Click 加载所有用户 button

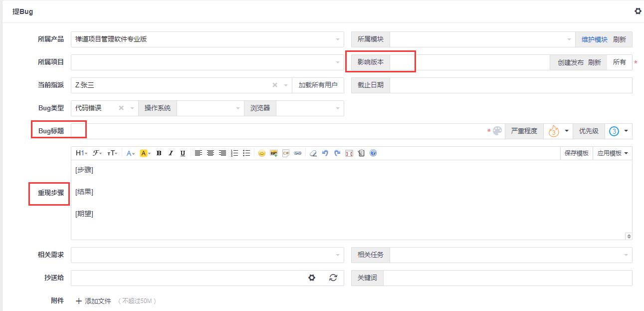tap(318, 85)
